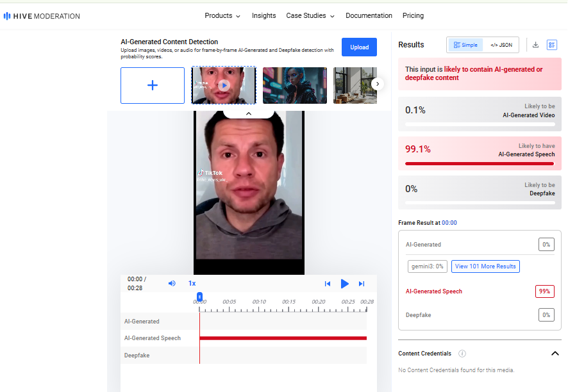Click the red AI-Generated Speech timeline bar
The width and height of the screenshot is (568, 392).
point(283,338)
